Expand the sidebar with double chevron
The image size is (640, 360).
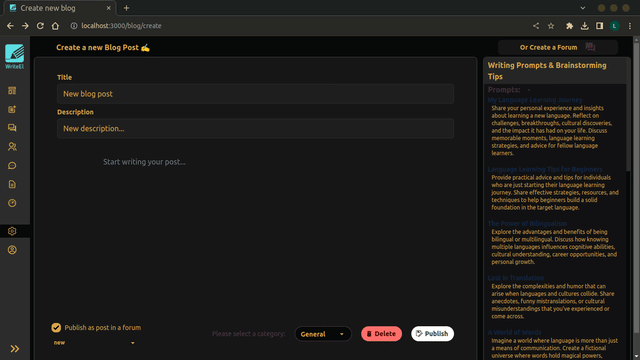pos(15,349)
